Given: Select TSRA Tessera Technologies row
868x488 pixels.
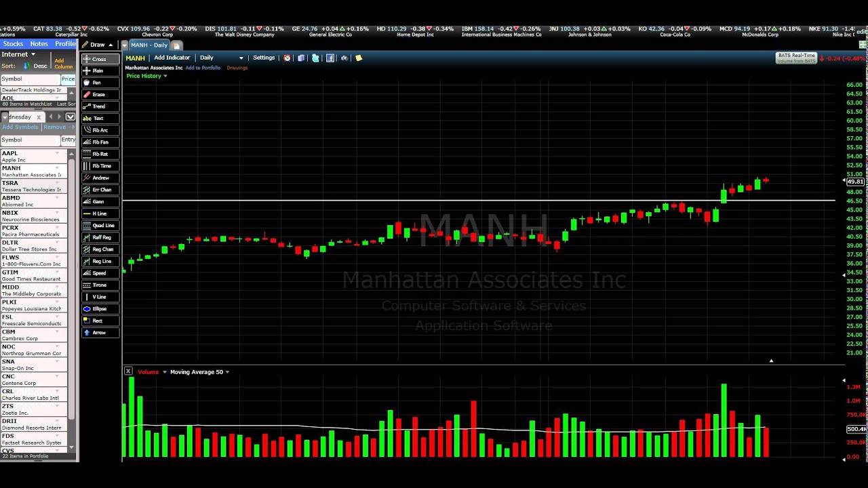Looking at the screenshot, I should point(34,186).
